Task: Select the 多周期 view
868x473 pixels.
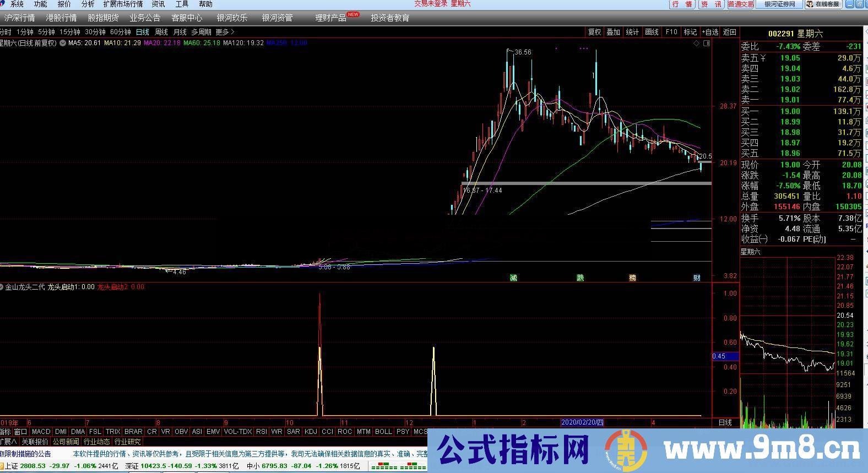Action: pyautogui.click(x=202, y=32)
